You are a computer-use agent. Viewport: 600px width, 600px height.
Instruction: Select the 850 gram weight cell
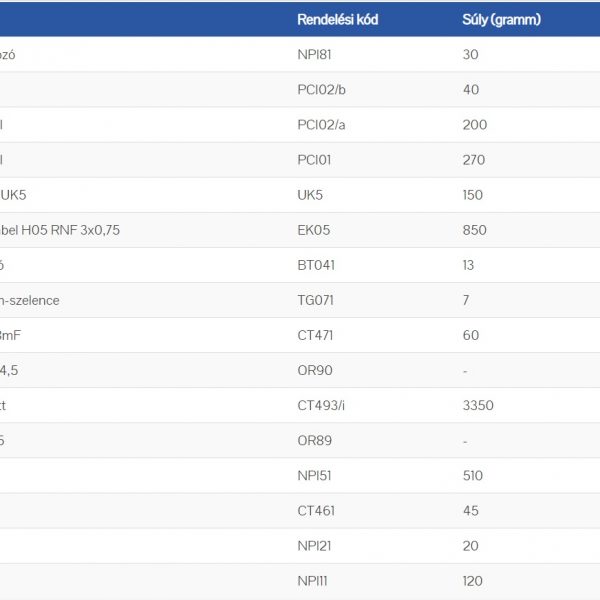[474, 230]
